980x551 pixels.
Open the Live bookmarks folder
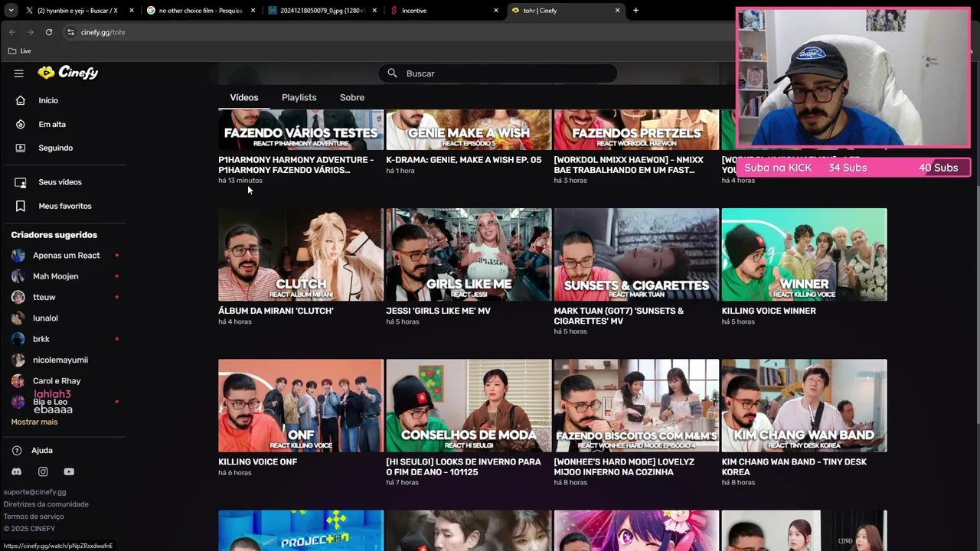[20, 51]
